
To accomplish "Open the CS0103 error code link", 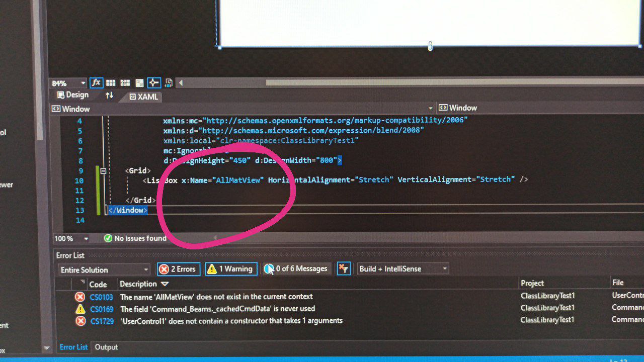I will tap(102, 297).
